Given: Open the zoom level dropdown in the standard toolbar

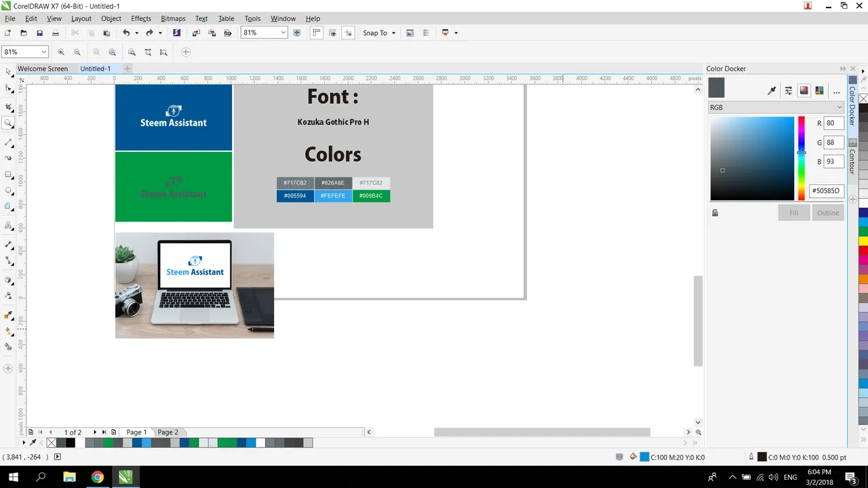Looking at the screenshot, I should pyautogui.click(x=283, y=33).
